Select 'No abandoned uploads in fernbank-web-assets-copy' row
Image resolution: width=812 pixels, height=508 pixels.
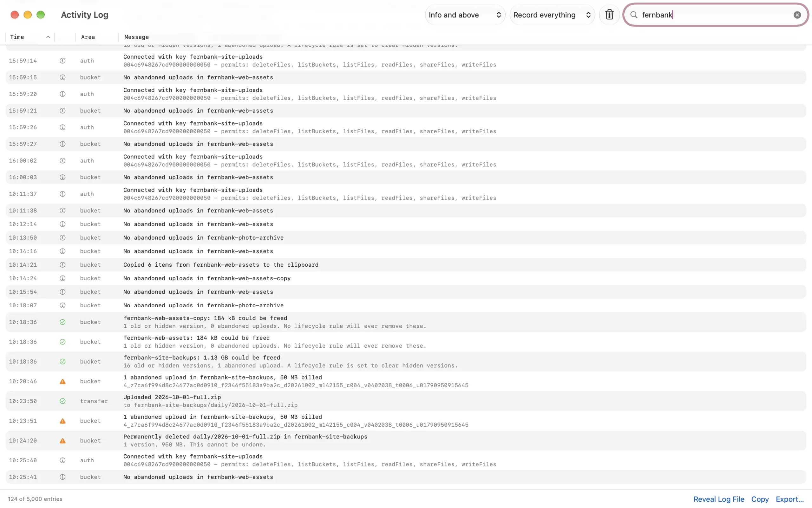(406, 278)
